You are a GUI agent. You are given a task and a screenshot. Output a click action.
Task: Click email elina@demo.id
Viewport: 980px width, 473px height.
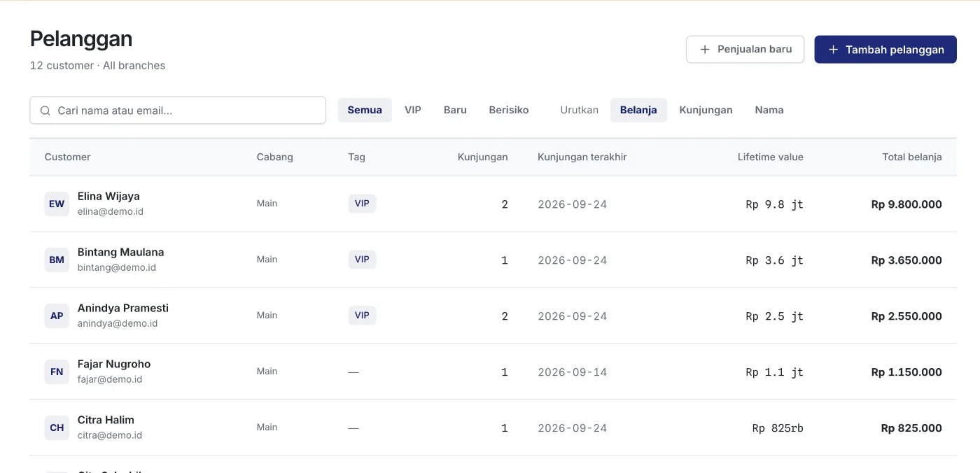pyautogui.click(x=111, y=211)
